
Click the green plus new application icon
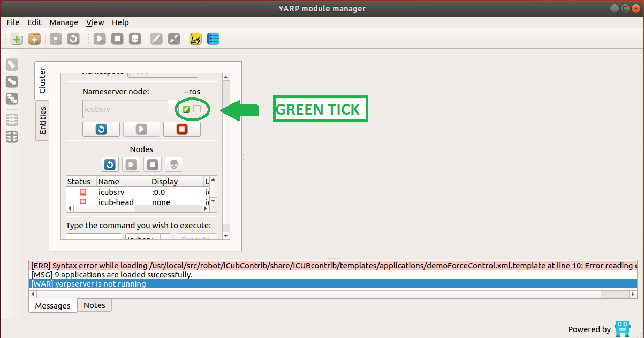click(17, 39)
